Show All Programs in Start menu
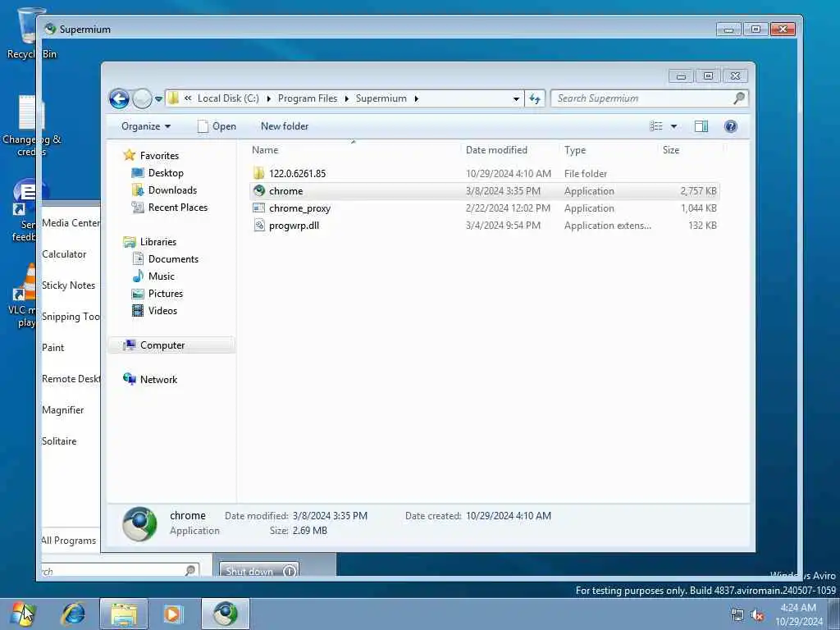 tap(69, 541)
